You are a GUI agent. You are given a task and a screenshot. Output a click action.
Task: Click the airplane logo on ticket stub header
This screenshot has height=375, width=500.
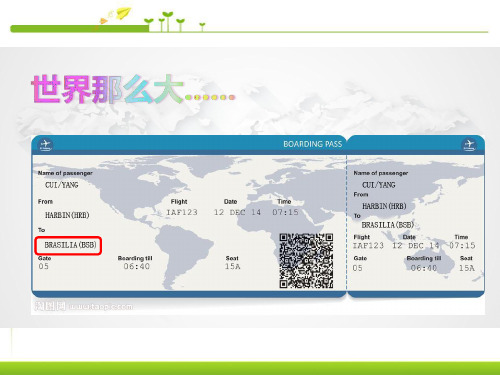469,145
